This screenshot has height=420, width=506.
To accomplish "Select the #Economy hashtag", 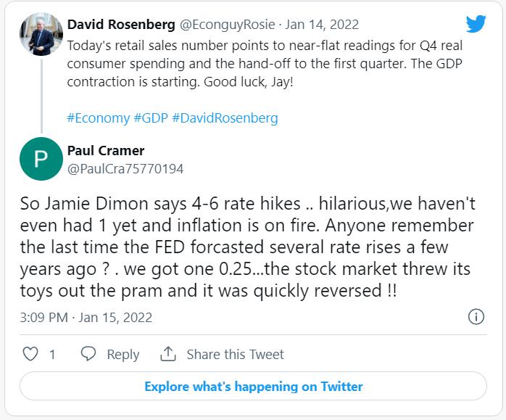I will tap(97, 118).
